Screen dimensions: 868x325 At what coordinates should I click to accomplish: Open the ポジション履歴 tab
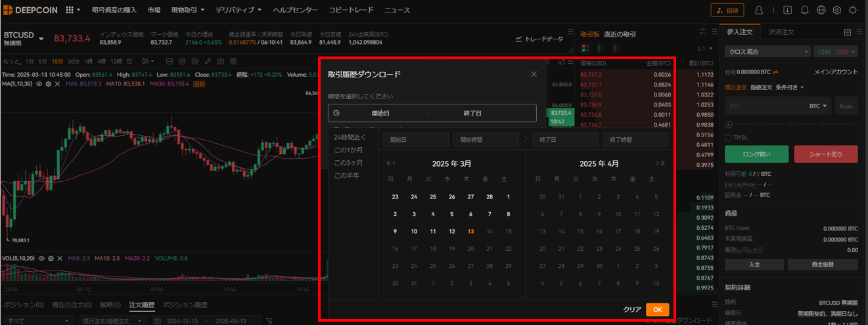[185, 305]
